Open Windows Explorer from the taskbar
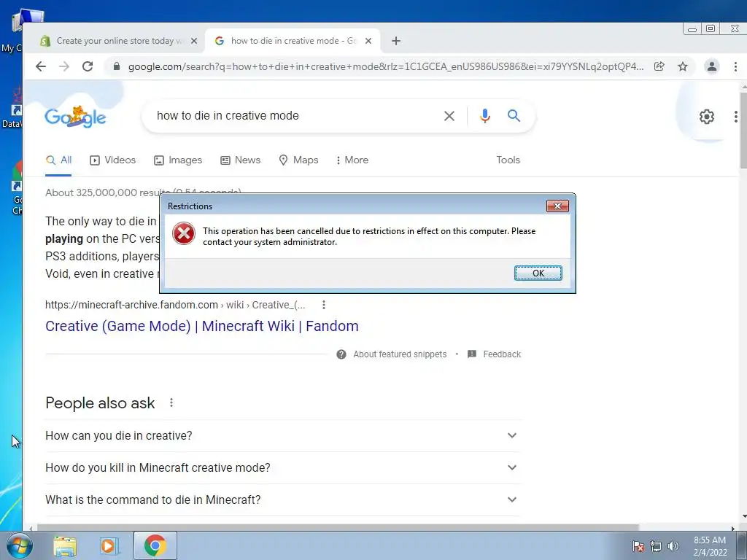This screenshot has height=560, width=747. (x=65, y=546)
